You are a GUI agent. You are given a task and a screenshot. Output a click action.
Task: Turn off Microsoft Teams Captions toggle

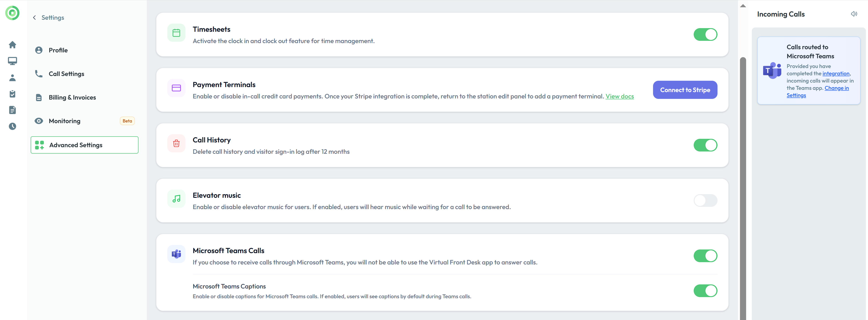[x=705, y=291]
